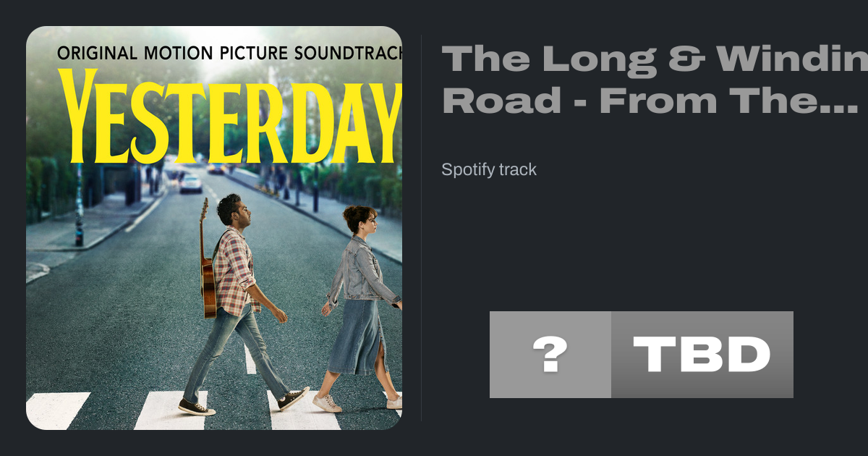The width and height of the screenshot is (868, 456).
Task: Click the white car on the road
Action: 191,182
